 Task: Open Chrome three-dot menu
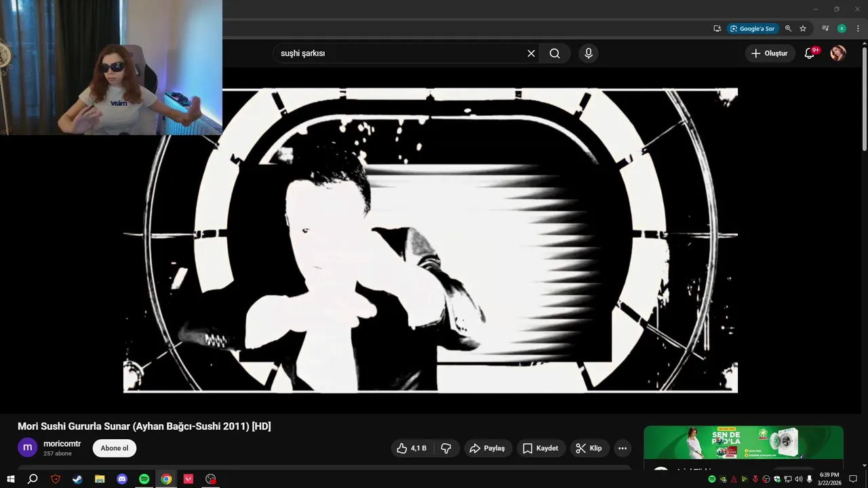(x=858, y=28)
